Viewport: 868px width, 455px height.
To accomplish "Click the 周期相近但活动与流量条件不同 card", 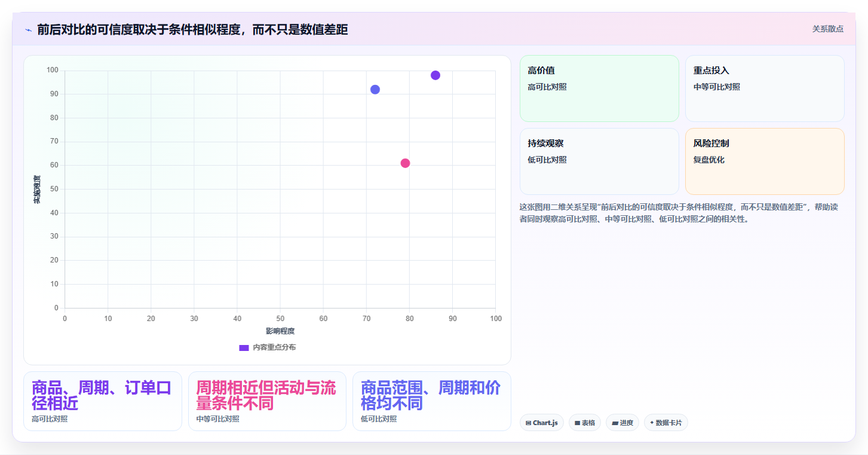I will [x=267, y=401].
